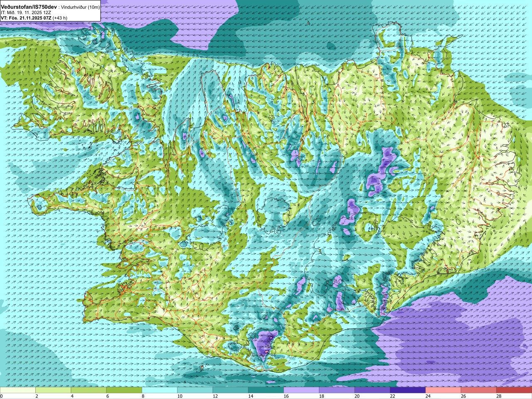
Task: Select the legend value '24'
Action: (x=428, y=396)
